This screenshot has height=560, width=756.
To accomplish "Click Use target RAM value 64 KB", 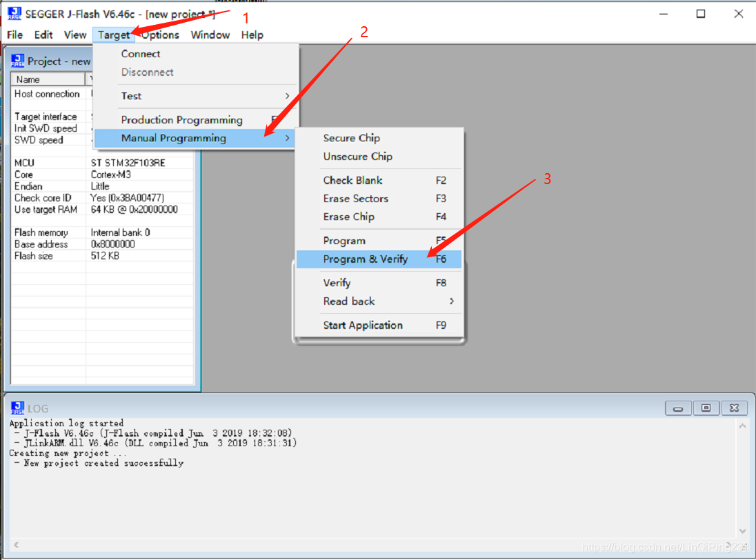I will [x=135, y=210].
